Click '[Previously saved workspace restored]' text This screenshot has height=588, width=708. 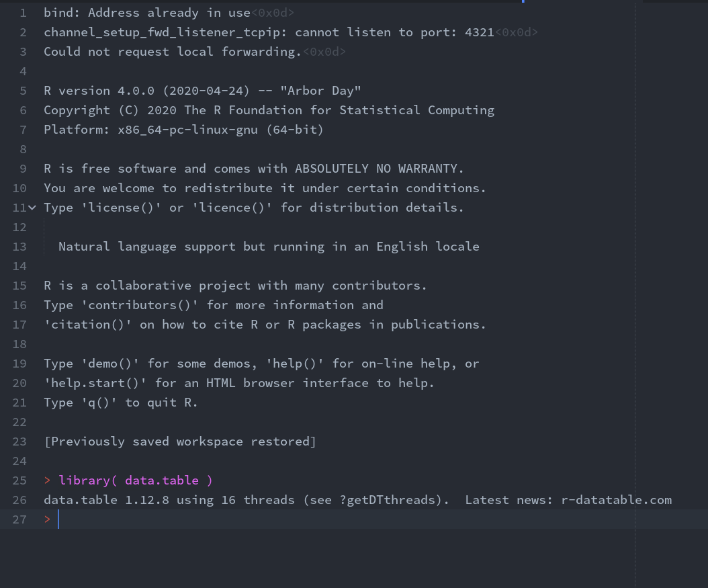pos(179,442)
